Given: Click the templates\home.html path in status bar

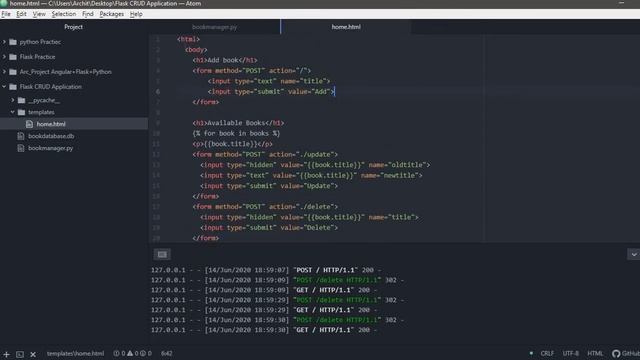Looking at the screenshot, I should 75,353.
